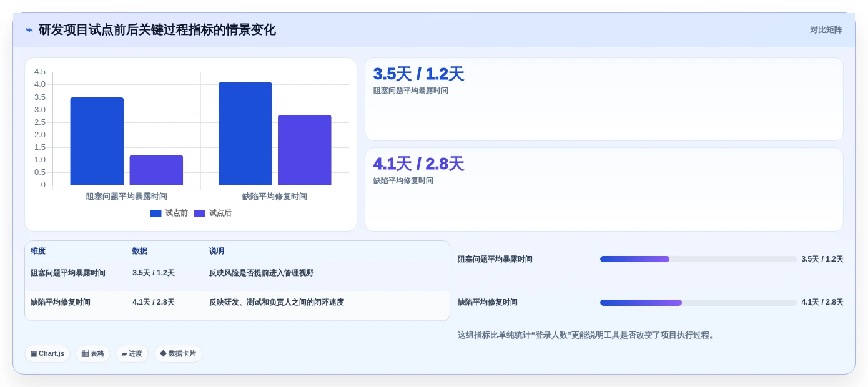Image resolution: width=868 pixels, height=387 pixels.
Task: Click progress value 4.1天 / 2.8天 at right
Action: click(x=822, y=302)
